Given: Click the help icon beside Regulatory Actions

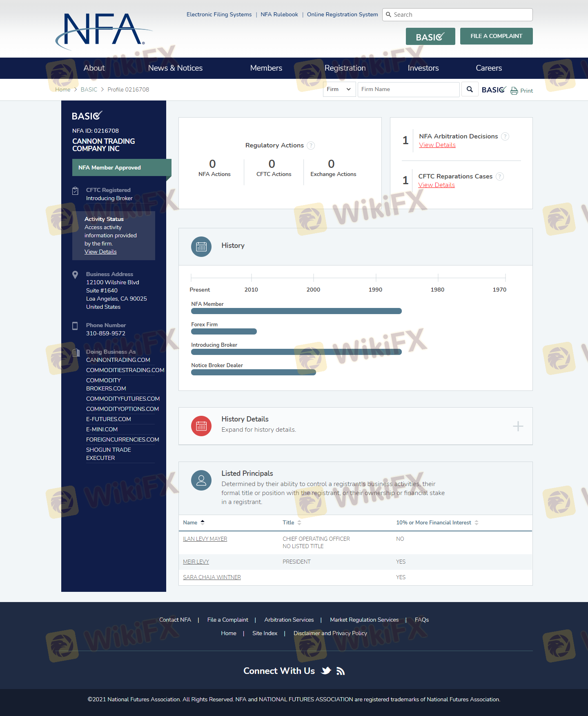Looking at the screenshot, I should (x=311, y=145).
